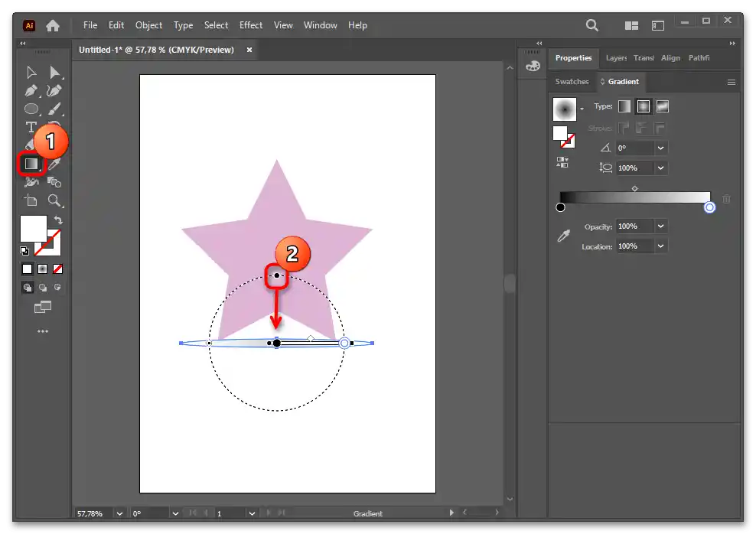This screenshot has width=756, height=534.
Task: Activate the Pen tool
Action: click(x=31, y=91)
